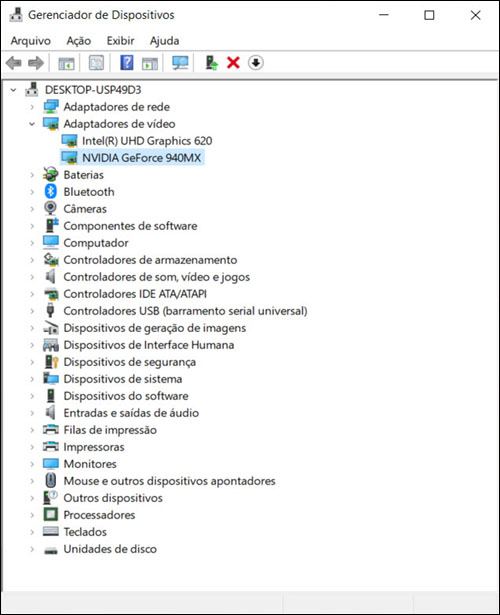500x615 pixels.
Task: Click the show action pane toolbar icon
Action: 149,63
